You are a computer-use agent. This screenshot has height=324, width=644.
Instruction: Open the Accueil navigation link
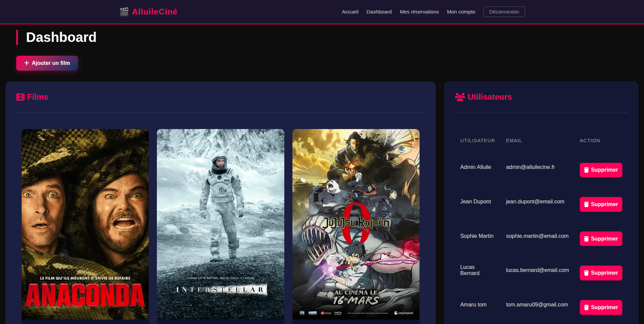coord(350,12)
